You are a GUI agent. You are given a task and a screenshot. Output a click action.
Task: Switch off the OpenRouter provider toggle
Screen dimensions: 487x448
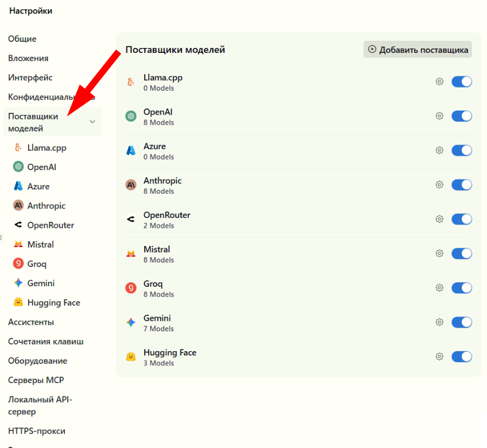coord(462,219)
